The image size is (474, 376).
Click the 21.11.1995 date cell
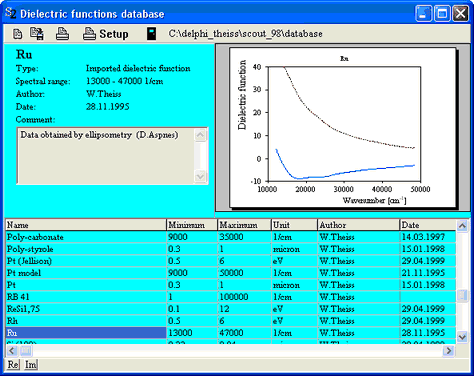coord(428,273)
